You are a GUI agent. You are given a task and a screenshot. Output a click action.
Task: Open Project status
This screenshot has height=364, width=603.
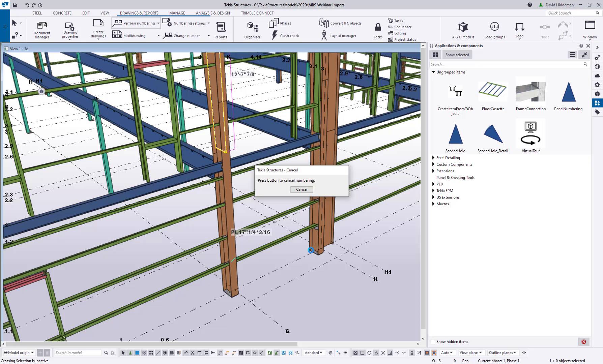tap(402, 39)
